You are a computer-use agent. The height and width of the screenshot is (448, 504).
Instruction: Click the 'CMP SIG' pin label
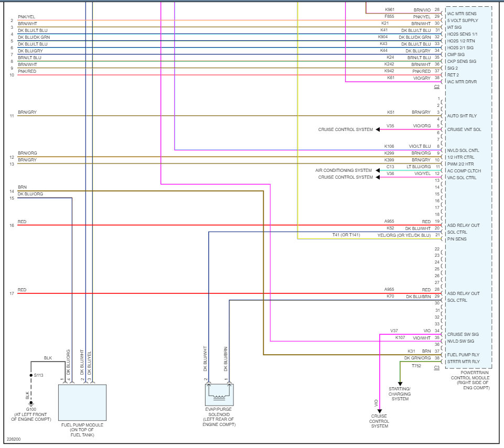[x=456, y=54]
